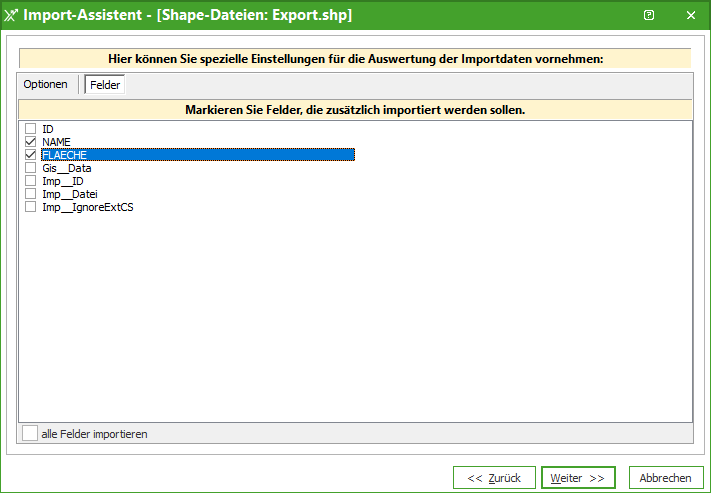711x493 pixels.
Task: Select the highlighted FLAECHE row text
Action: [x=65, y=155]
